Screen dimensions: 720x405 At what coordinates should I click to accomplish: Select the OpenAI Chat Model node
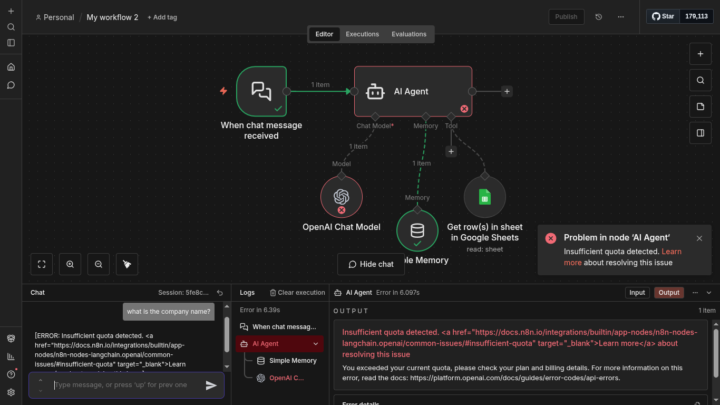point(341,197)
